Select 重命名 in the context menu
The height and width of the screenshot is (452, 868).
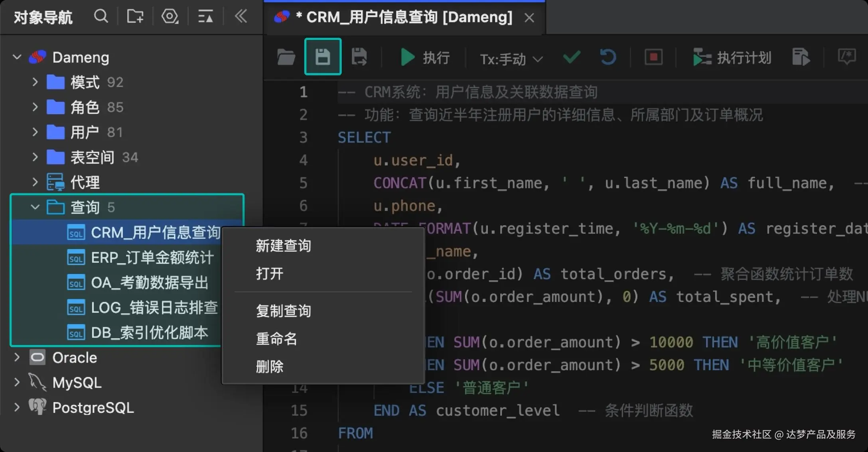coord(276,339)
